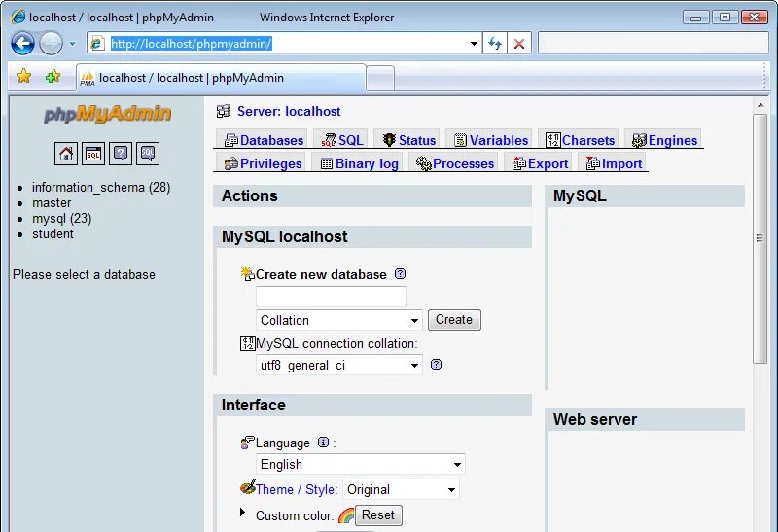
Task: Select the student database
Action: pyautogui.click(x=53, y=233)
